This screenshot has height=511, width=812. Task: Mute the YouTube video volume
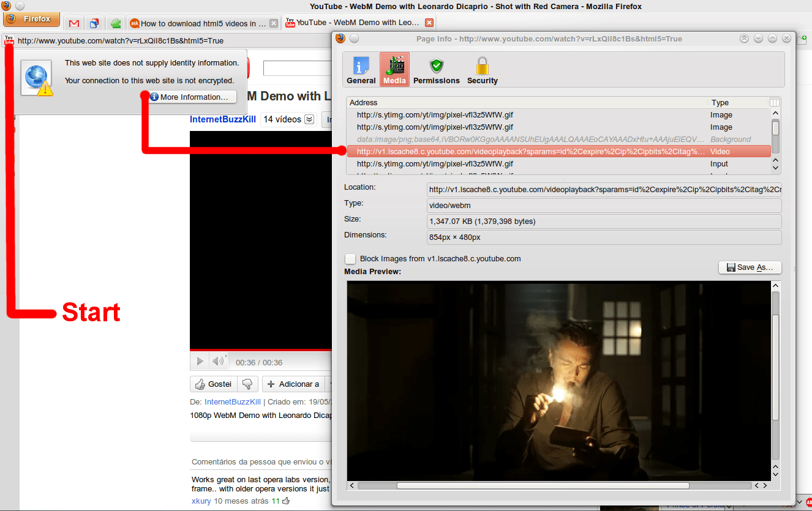(x=218, y=362)
